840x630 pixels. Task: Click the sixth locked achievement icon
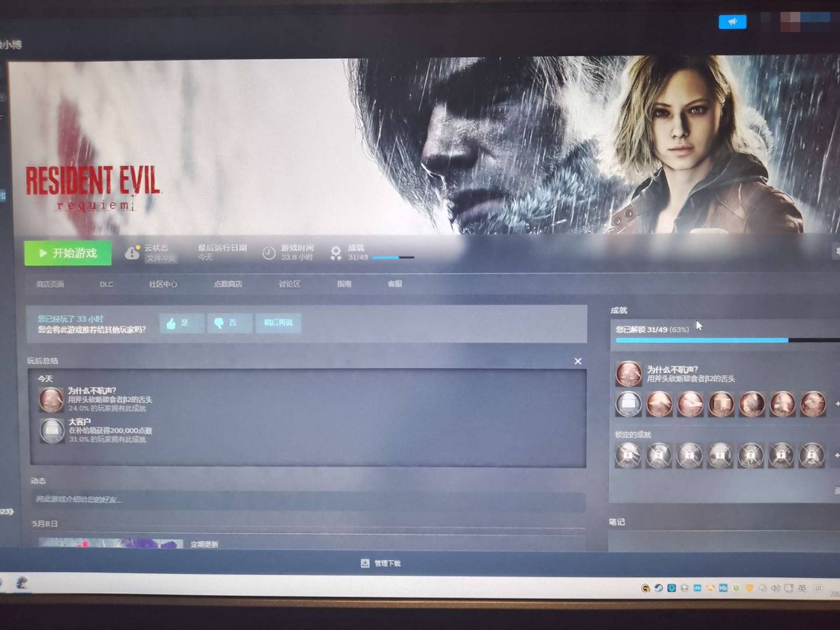coord(781,456)
